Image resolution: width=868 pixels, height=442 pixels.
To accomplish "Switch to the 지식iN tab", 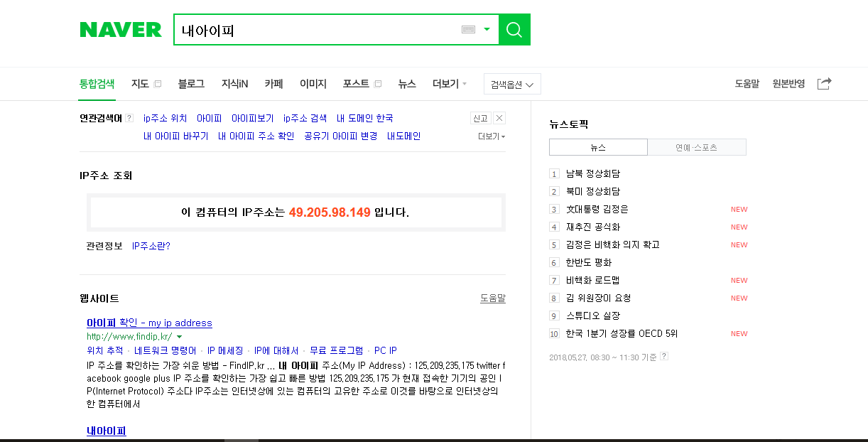I will click(x=234, y=84).
